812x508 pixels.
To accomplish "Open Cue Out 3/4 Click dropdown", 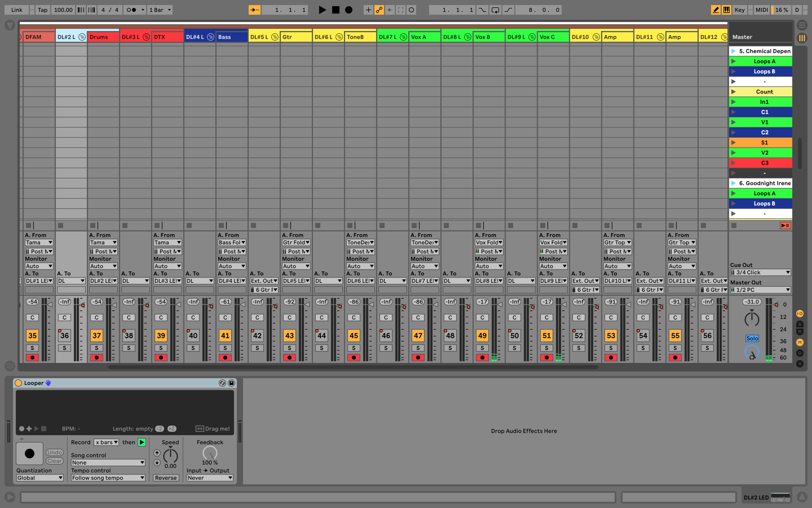I will (x=760, y=272).
